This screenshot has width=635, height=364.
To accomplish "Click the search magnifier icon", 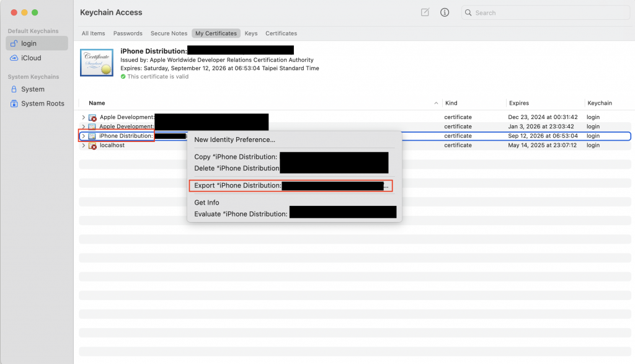I will click(468, 12).
